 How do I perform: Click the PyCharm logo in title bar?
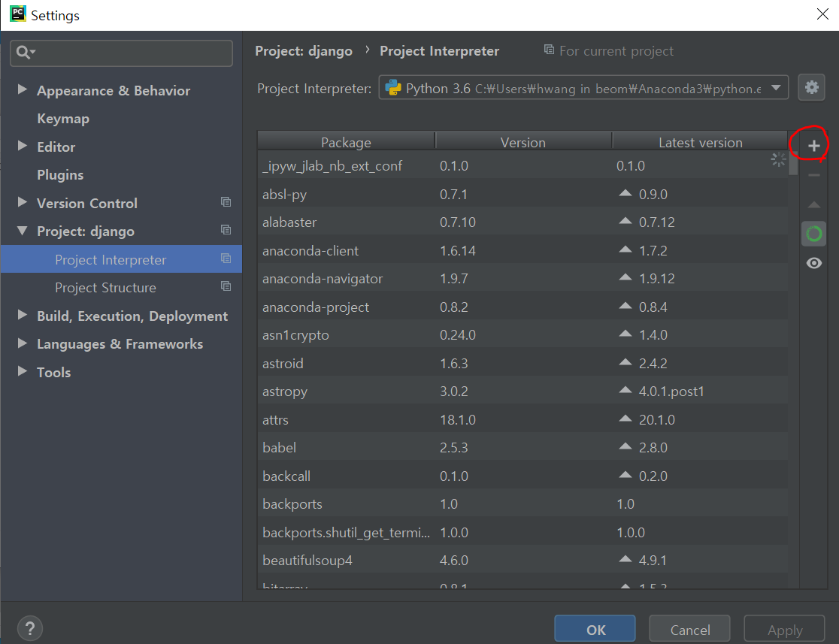(x=17, y=14)
